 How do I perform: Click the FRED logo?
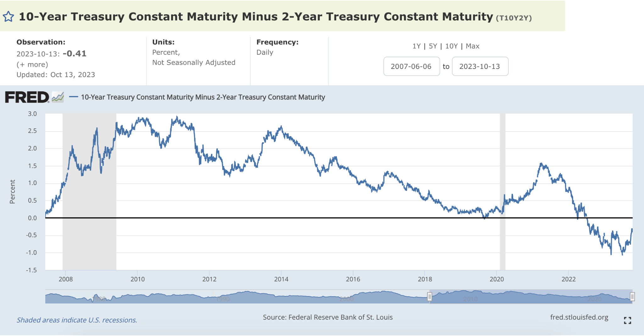tap(27, 97)
